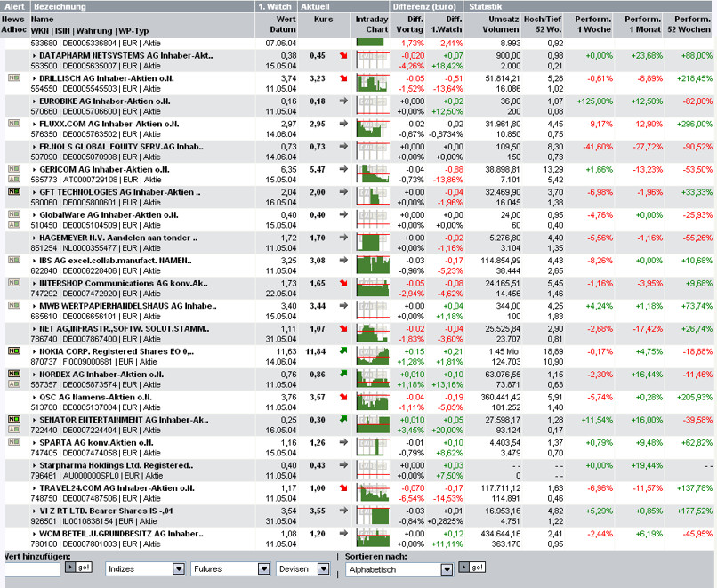
Task: Click red down-trend arrow for DATAPHARM NETSYSTEMS
Action: (343, 55)
